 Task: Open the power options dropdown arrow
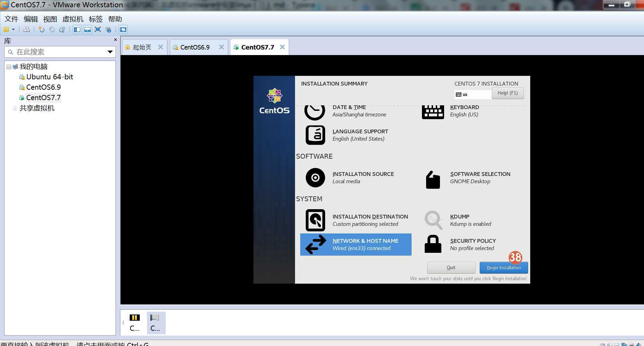point(13,29)
